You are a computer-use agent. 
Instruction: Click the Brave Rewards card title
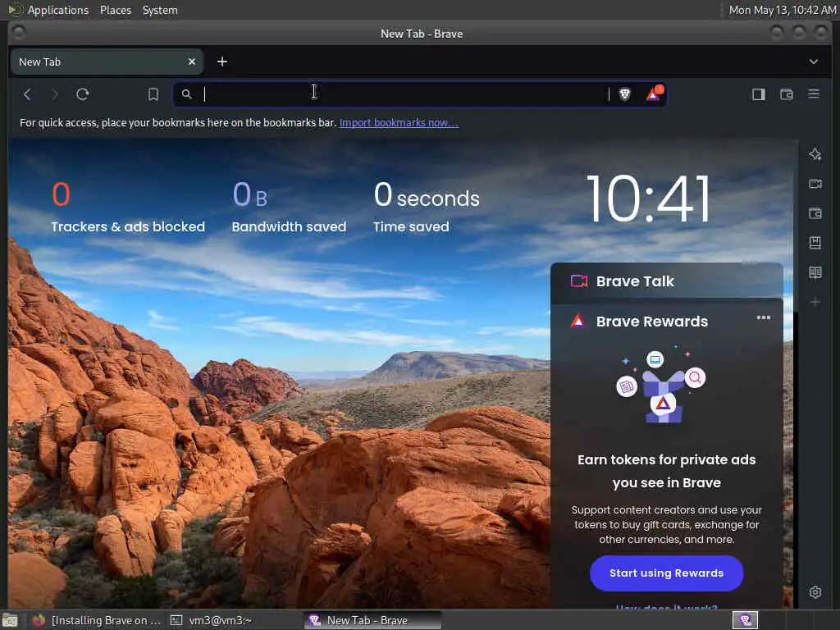tap(652, 322)
